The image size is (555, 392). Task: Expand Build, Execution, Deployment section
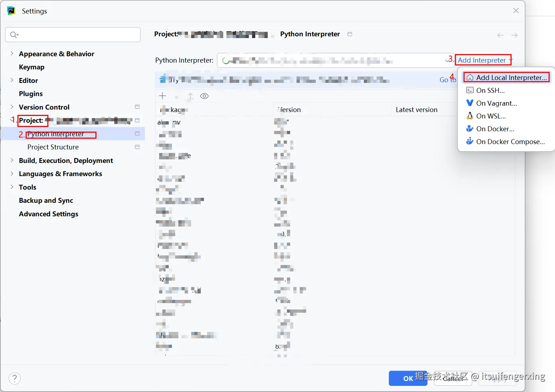[x=12, y=160]
